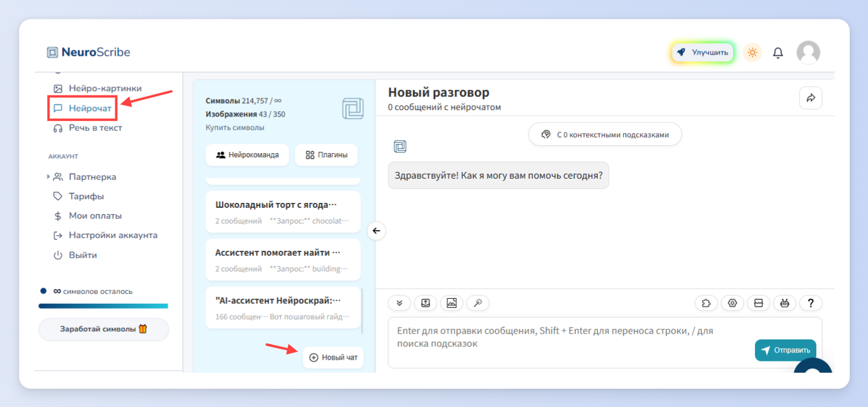Select Нейрочат in the sidebar
This screenshot has height=407, width=868.
83,108
